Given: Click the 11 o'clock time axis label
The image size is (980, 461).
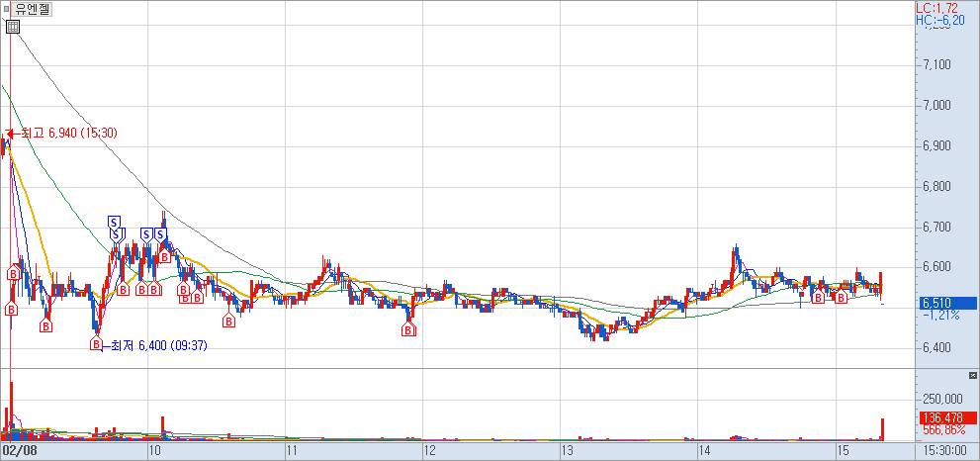Looking at the screenshot, I should pos(292,450).
